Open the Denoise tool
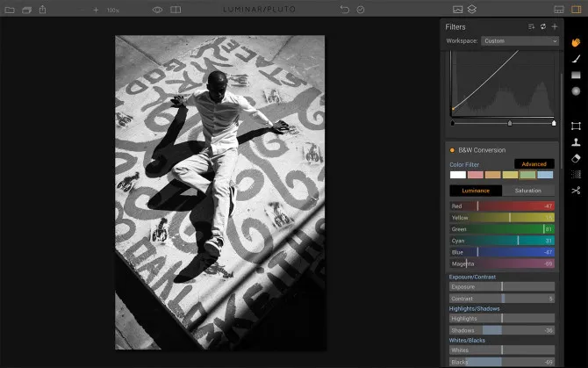 [576, 174]
